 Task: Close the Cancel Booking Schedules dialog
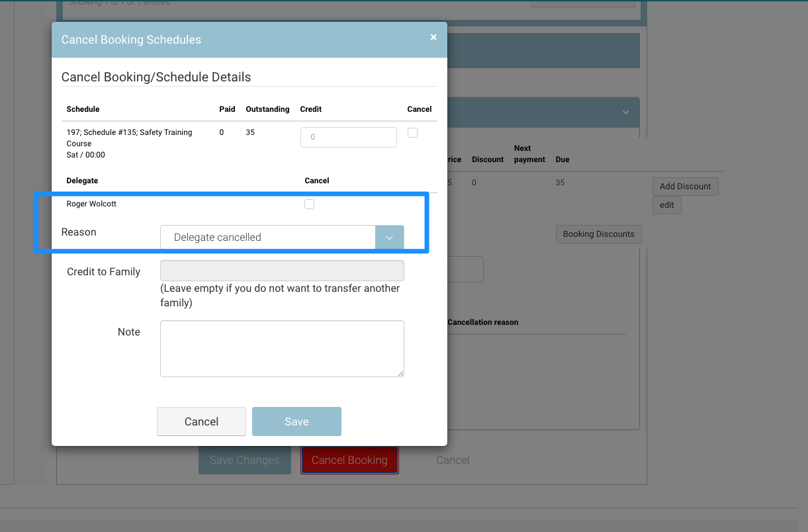433,38
